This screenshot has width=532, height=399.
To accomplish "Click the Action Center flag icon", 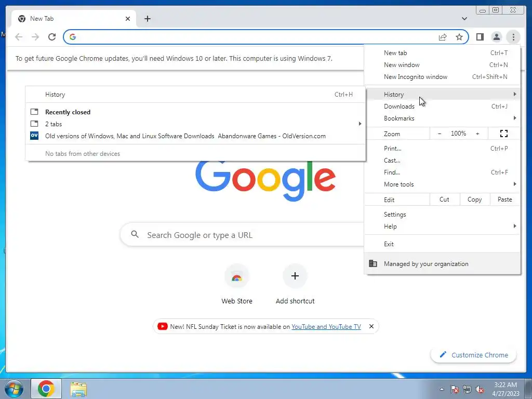I will (455, 389).
